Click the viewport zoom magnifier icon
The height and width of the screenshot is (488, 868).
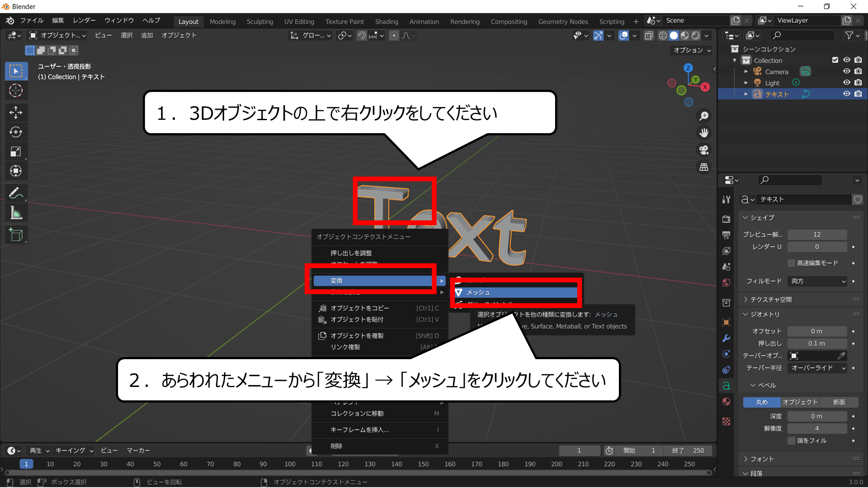(704, 116)
